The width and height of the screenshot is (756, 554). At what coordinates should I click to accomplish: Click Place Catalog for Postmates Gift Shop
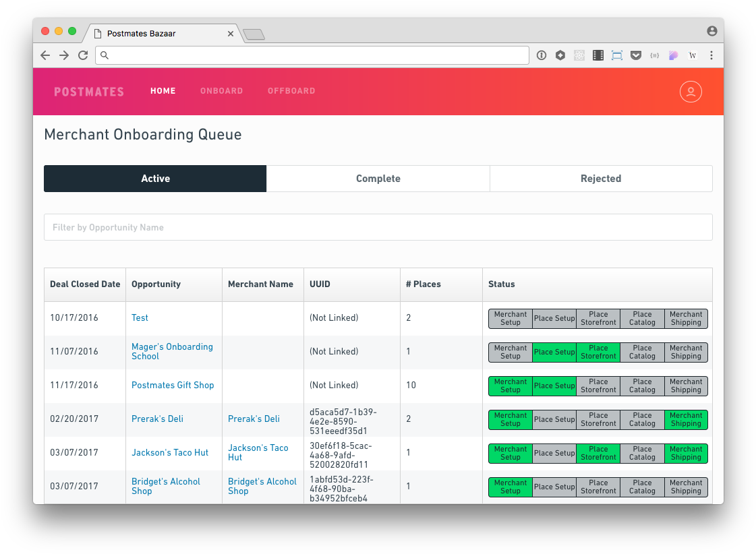(x=642, y=386)
